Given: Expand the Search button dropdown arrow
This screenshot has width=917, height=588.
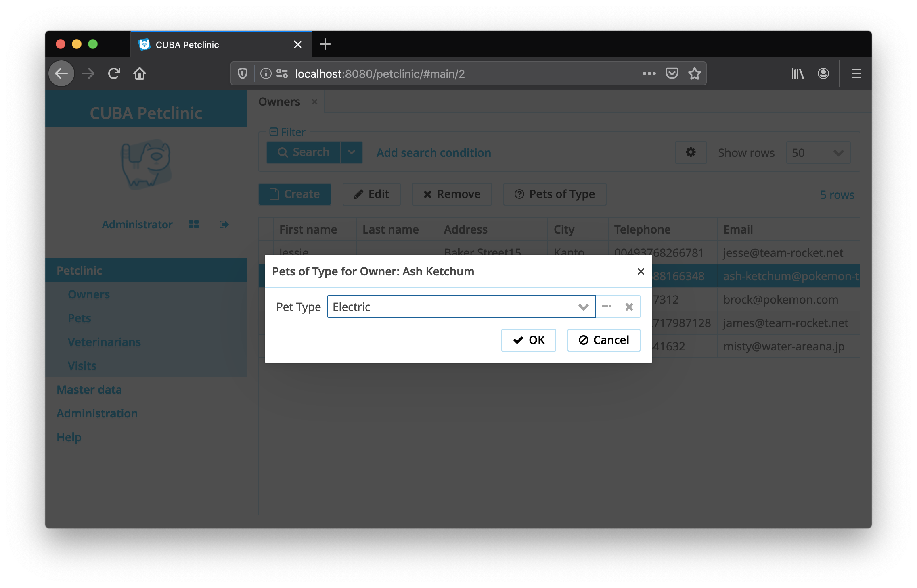Looking at the screenshot, I should pyautogui.click(x=352, y=152).
